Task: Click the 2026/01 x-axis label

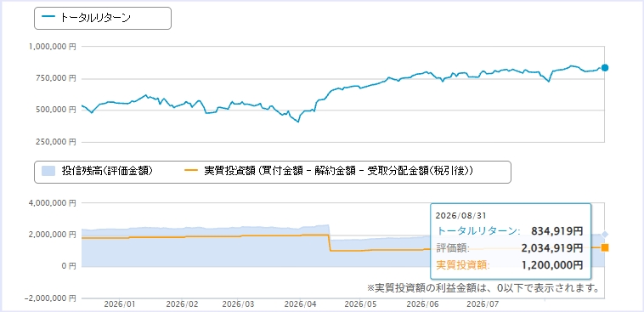Action: [x=120, y=304]
